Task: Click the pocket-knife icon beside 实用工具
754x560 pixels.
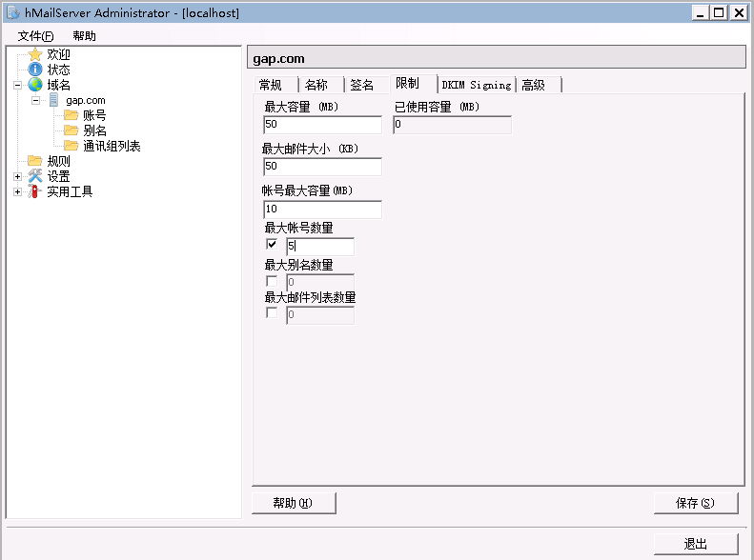Action: coord(35,191)
